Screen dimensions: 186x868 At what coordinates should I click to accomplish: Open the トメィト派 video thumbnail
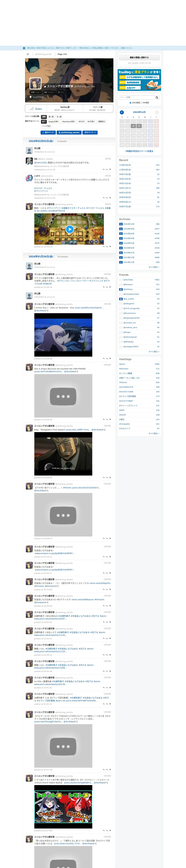tap(63, 807)
